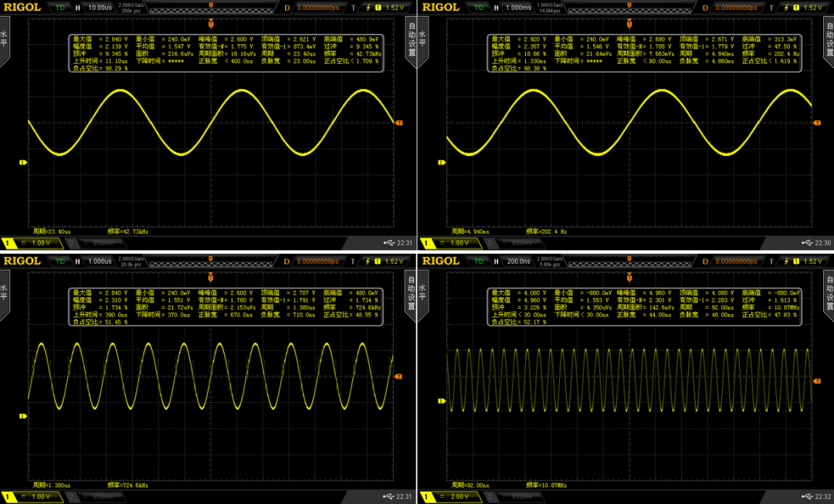
Task: Toggle the dimmed channel 2 950mV label in the 1.000us panel
Action: coord(94,496)
